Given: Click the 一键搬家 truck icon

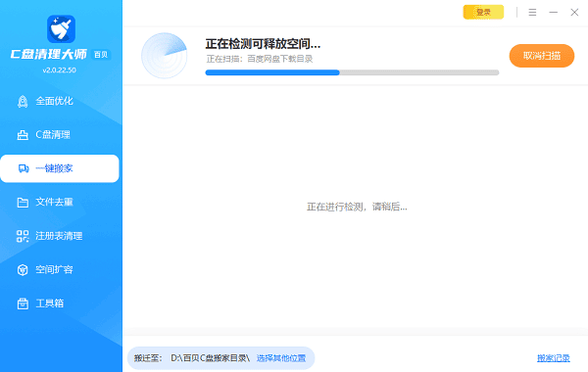Looking at the screenshot, I should coord(24,168).
